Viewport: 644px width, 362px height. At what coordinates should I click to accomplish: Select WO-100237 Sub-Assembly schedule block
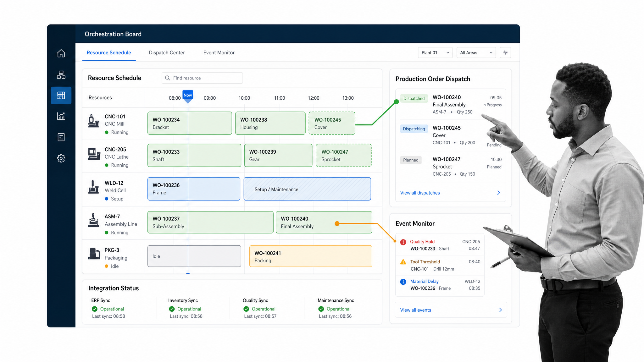pyautogui.click(x=210, y=222)
